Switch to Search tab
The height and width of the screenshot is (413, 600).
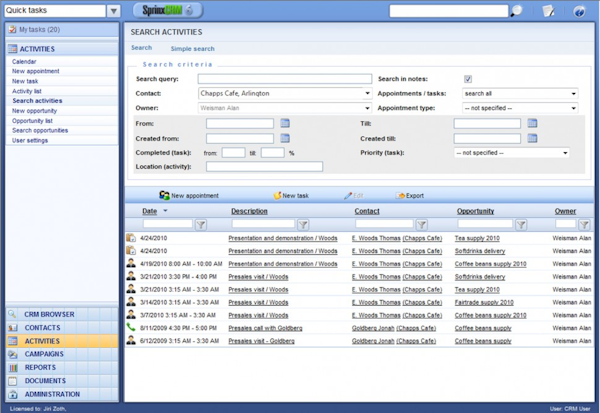[x=142, y=48]
